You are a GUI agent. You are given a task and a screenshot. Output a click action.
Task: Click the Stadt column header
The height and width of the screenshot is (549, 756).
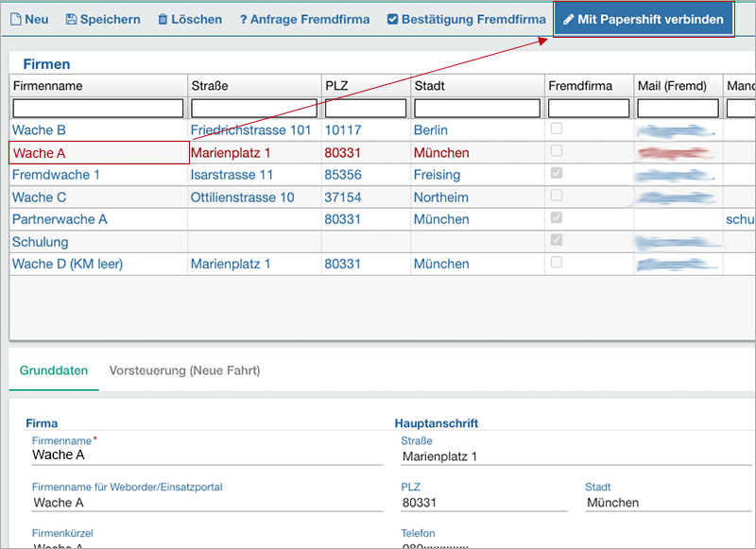tap(477, 86)
